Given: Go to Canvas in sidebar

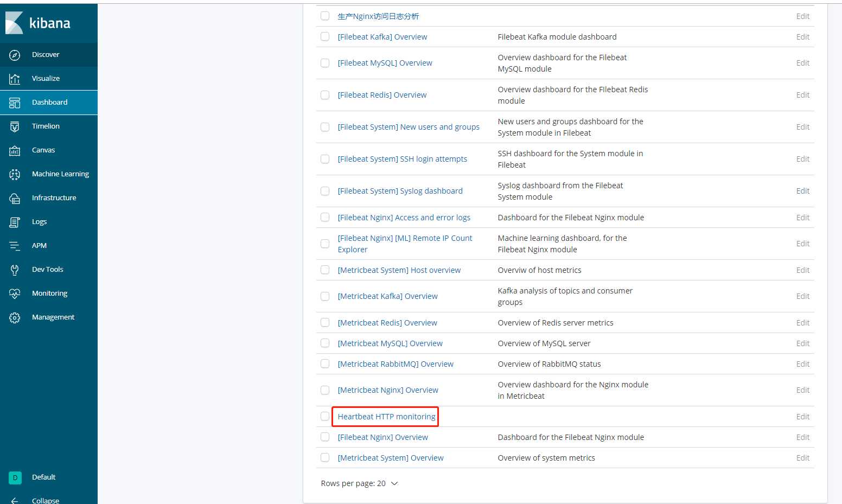Looking at the screenshot, I should pos(43,150).
